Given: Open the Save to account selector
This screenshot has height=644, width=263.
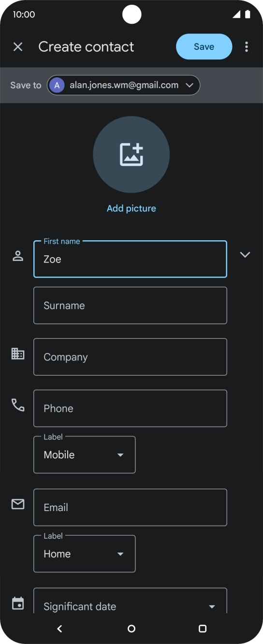Looking at the screenshot, I should 123,85.
